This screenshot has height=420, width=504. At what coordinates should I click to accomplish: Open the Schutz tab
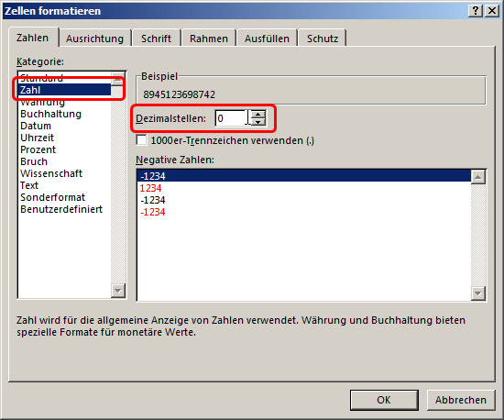tap(323, 39)
